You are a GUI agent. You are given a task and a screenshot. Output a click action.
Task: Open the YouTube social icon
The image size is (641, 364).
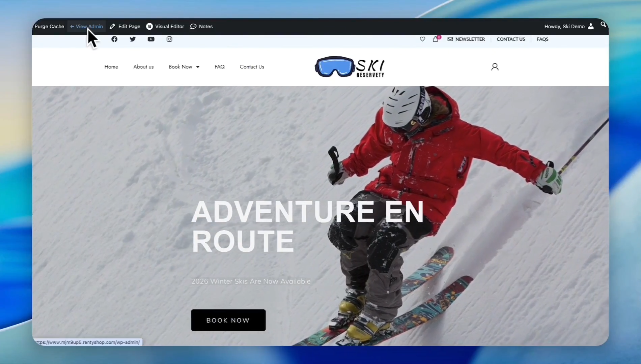151,39
